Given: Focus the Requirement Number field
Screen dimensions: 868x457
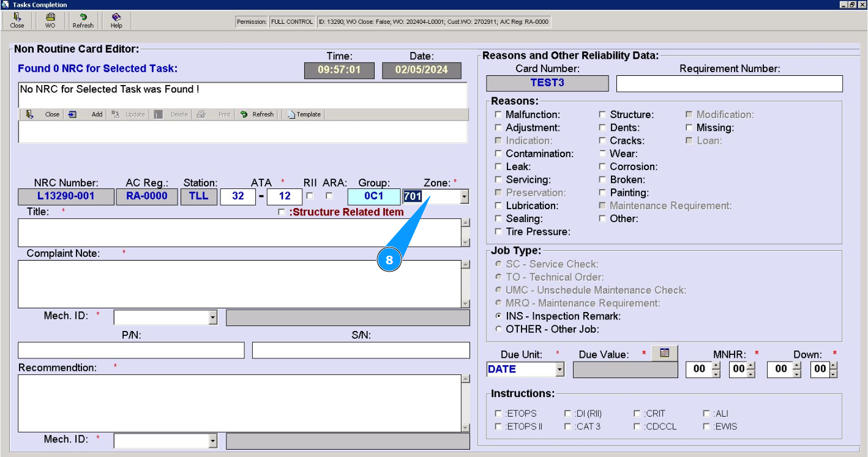Looking at the screenshot, I should pos(730,83).
